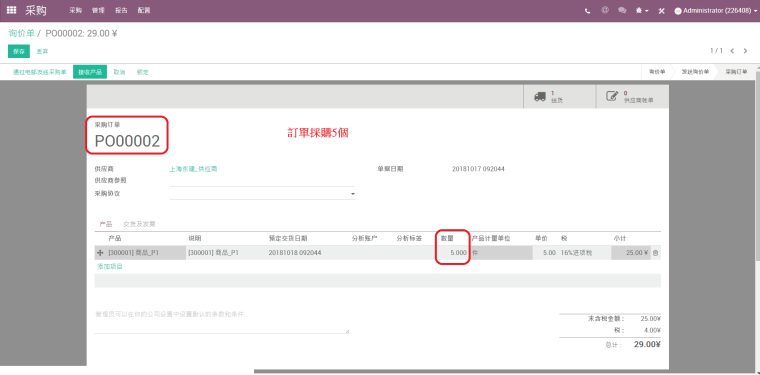The width and height of the screenshot is (760, 375).
Task: Click the crossed tools developer icon
Action: tap(661, 11)
